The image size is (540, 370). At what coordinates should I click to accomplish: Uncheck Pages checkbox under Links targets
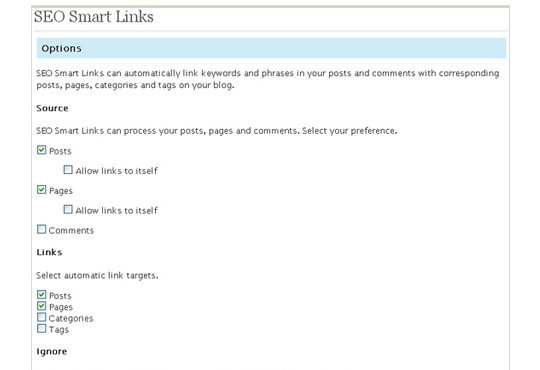click(41, 306)
